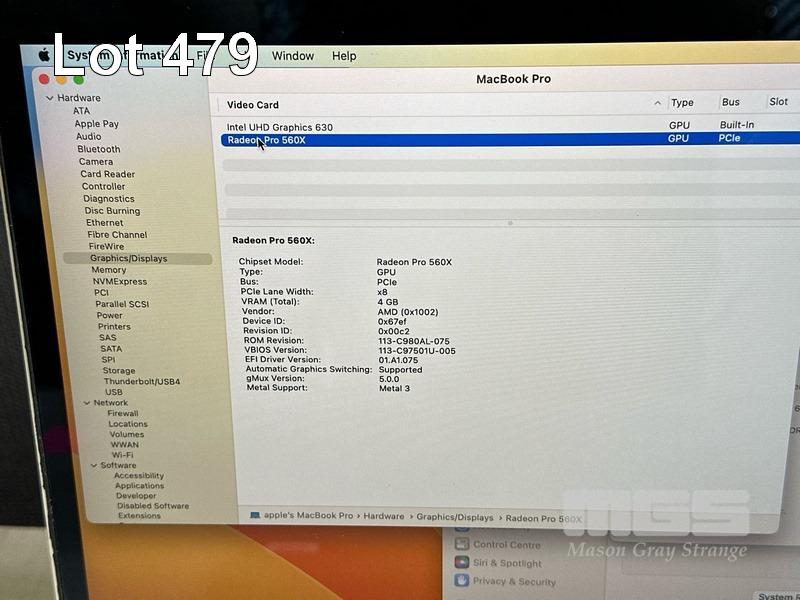The width and height of the screenshot is (800, 600).
Task: Open the Window menu
Action: pos(292,56)
